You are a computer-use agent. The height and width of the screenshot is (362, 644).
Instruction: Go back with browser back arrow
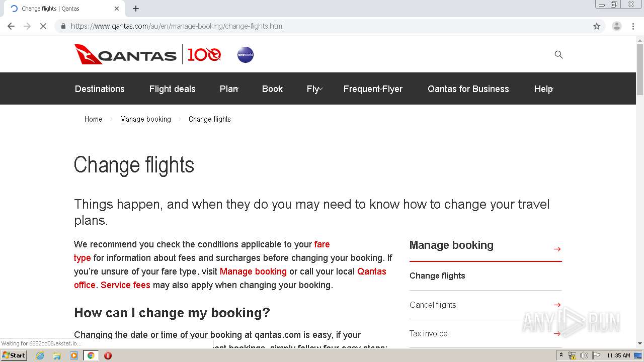(11, 26)
